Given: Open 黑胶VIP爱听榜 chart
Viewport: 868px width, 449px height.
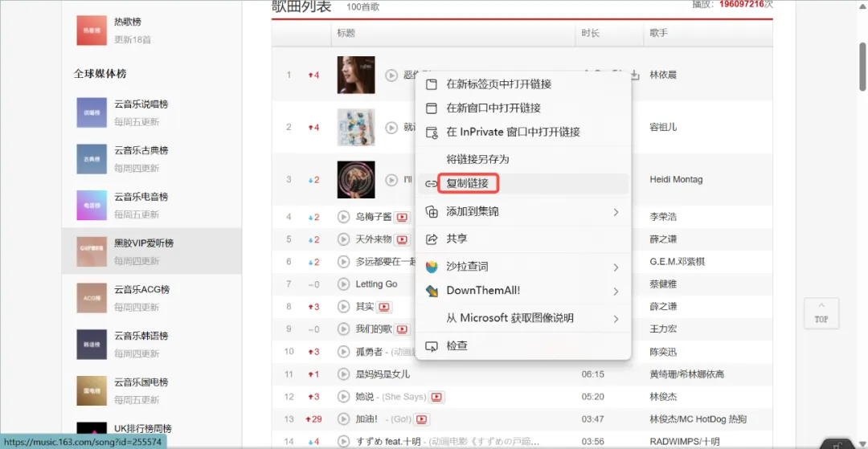Looking at the screenshot, I should click(152, 251).
